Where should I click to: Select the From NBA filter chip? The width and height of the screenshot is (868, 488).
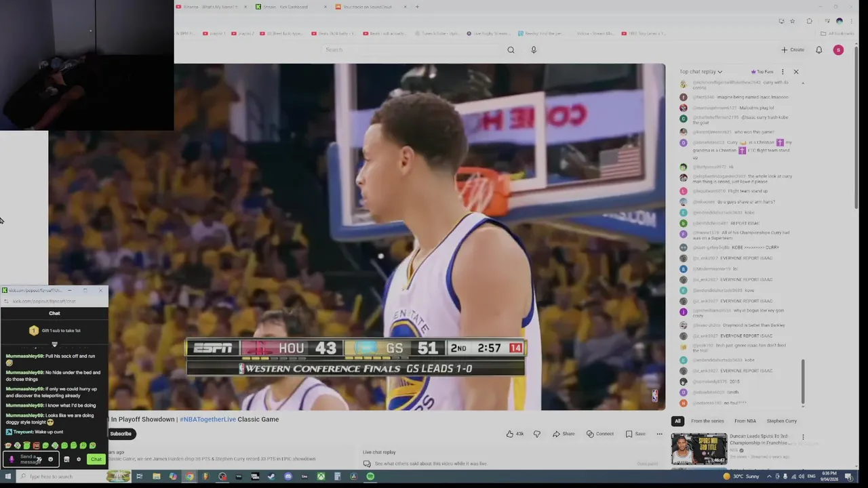pyautogui.click(x=745, y=421)
